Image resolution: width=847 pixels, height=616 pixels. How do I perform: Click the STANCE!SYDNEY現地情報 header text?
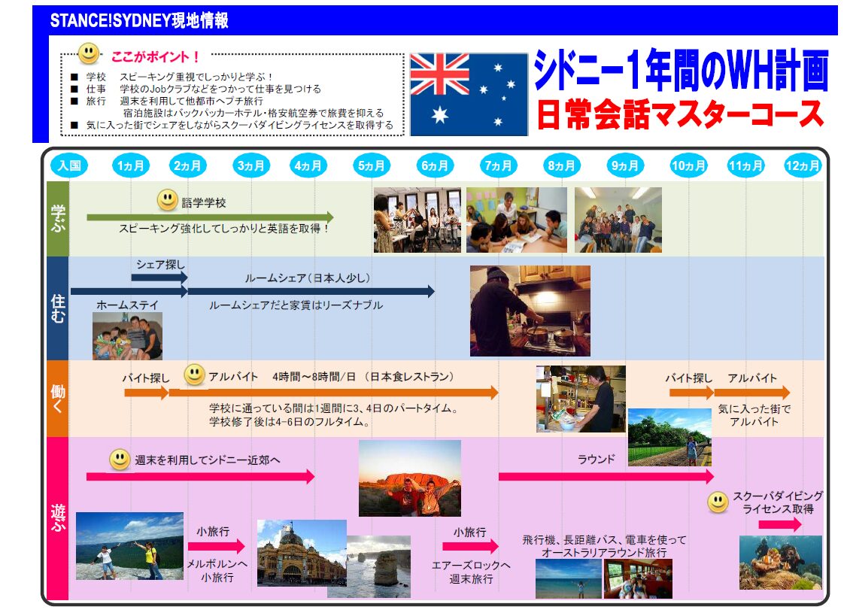point(139,21)
